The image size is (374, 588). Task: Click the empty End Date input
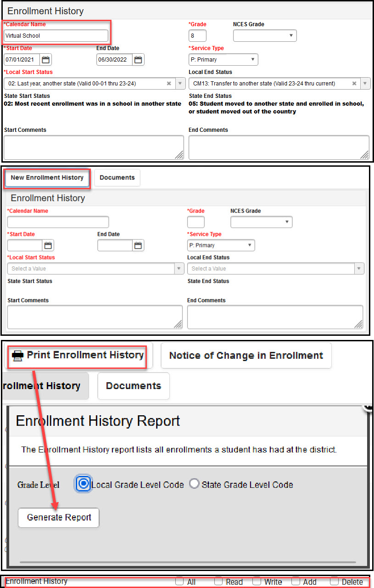115,245
